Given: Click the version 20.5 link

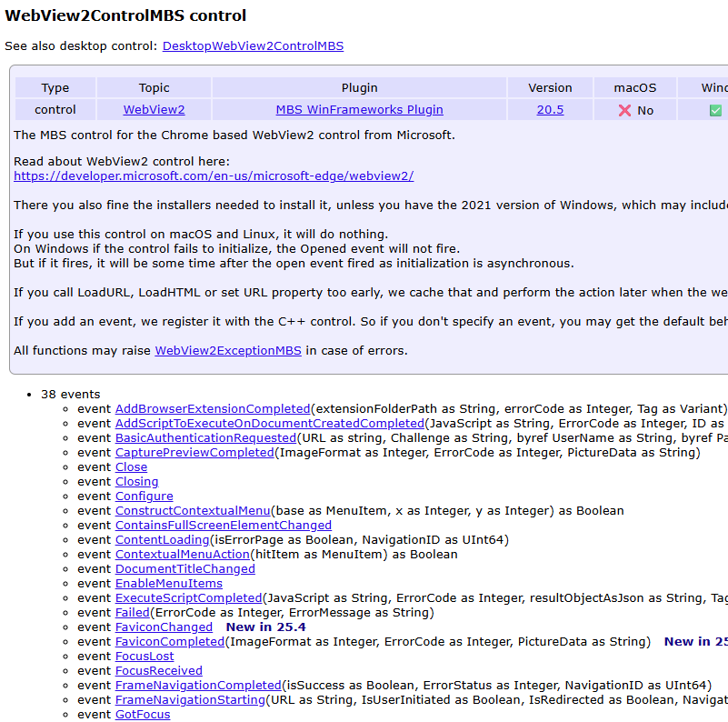Looking at the screenshot, I should (550, 110).
